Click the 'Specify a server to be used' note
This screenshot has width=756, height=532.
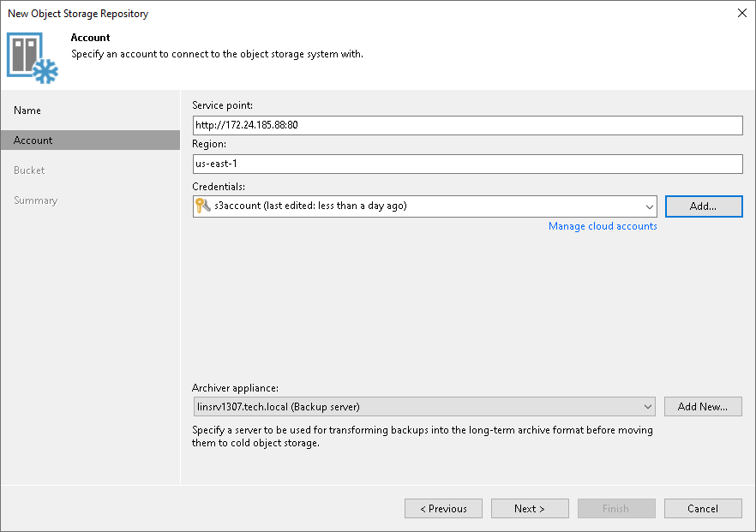pyautogui.click(x=423, y=436)
